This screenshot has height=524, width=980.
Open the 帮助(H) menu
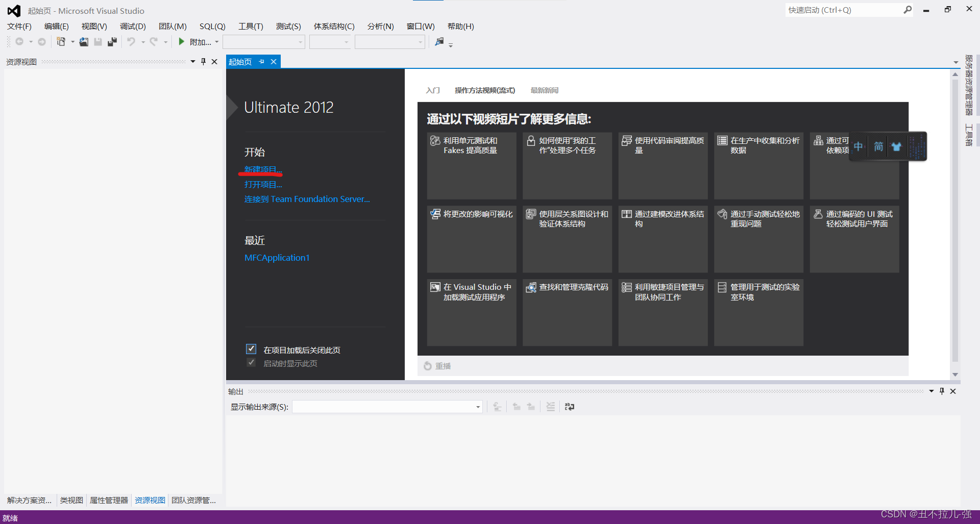(460, 27)
